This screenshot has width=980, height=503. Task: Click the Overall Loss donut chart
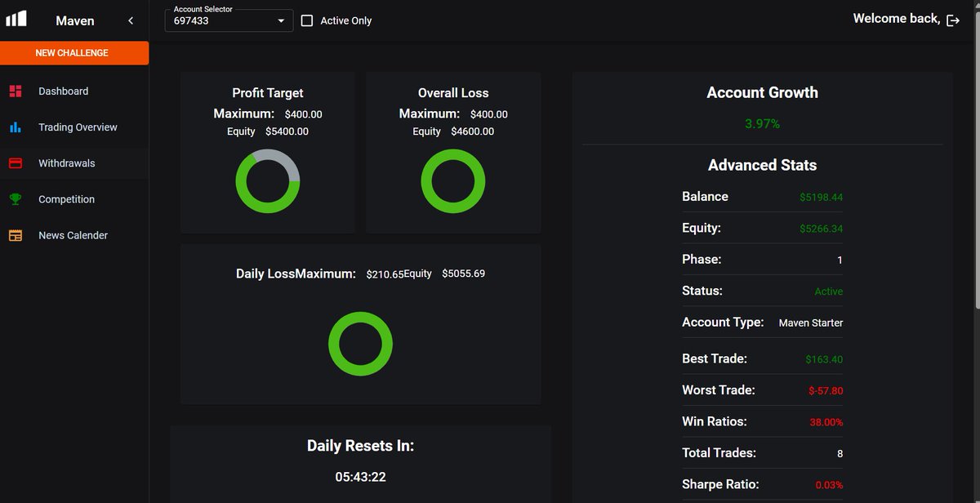pos(453,181)
